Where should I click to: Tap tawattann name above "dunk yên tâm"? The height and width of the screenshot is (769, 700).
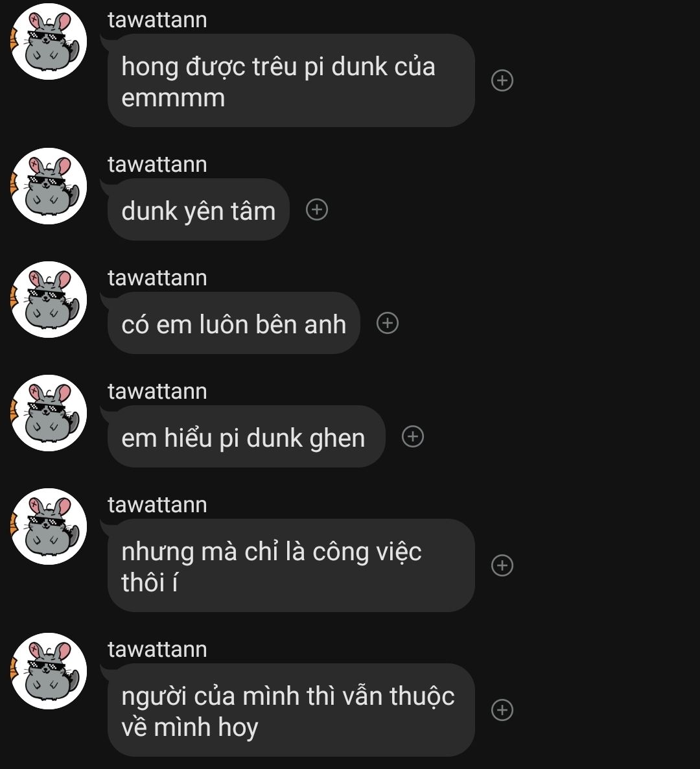coord(157,164)
